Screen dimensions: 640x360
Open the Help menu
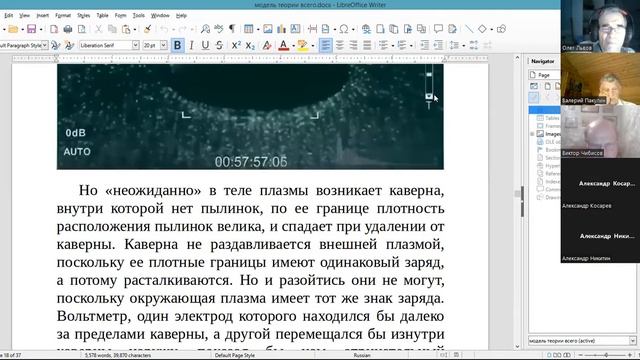click(181, 16)
